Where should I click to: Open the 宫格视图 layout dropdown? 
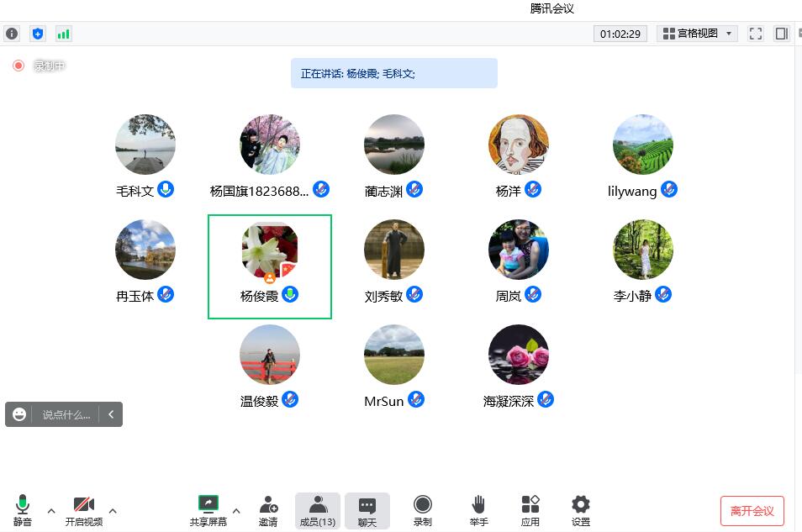point(697,34)
